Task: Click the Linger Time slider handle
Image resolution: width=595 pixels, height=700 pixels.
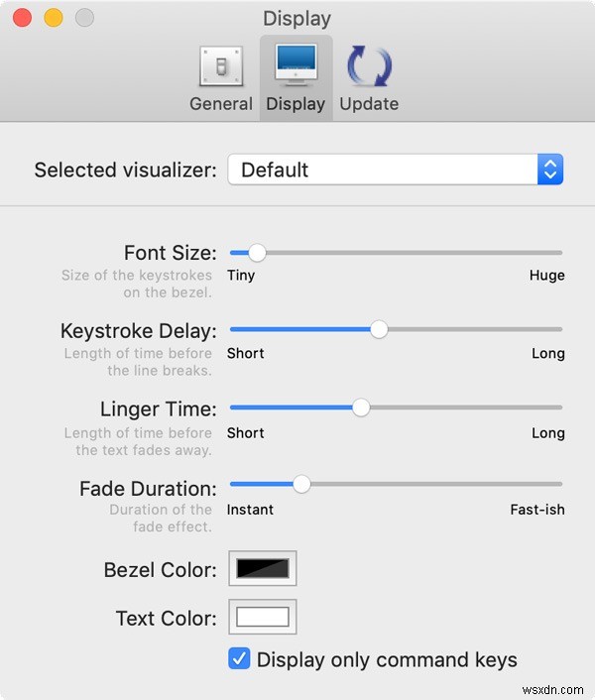Action: pyautogui.click(x=361, y=408)
